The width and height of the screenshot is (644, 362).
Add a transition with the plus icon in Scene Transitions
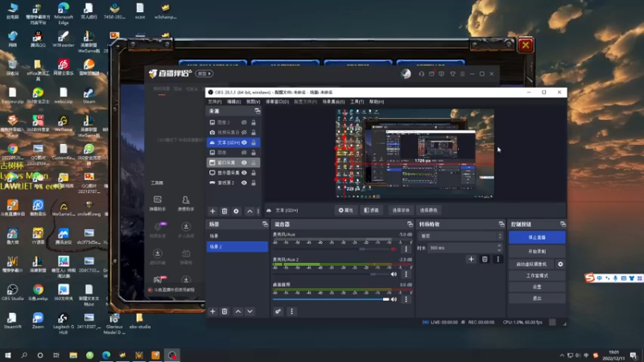471,259
